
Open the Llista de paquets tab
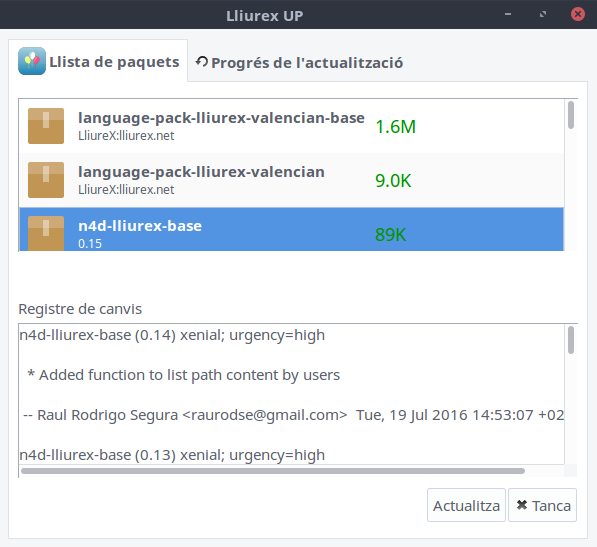coord(98,61)
